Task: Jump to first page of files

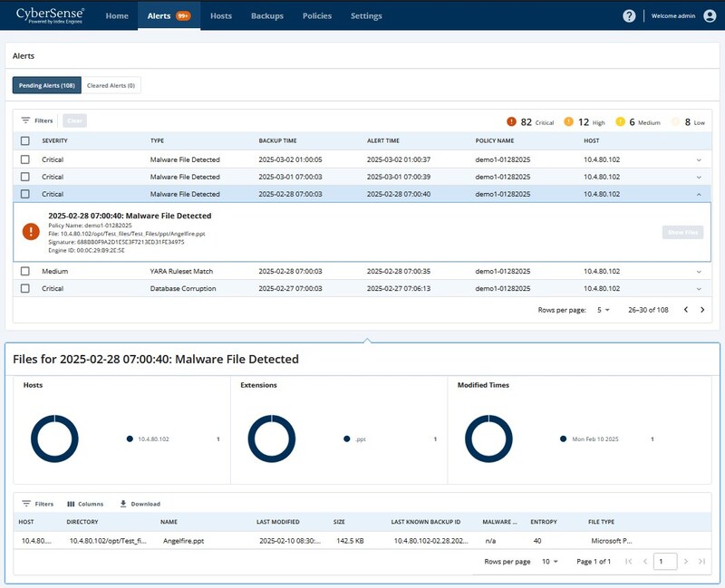Action: [628, 561]
